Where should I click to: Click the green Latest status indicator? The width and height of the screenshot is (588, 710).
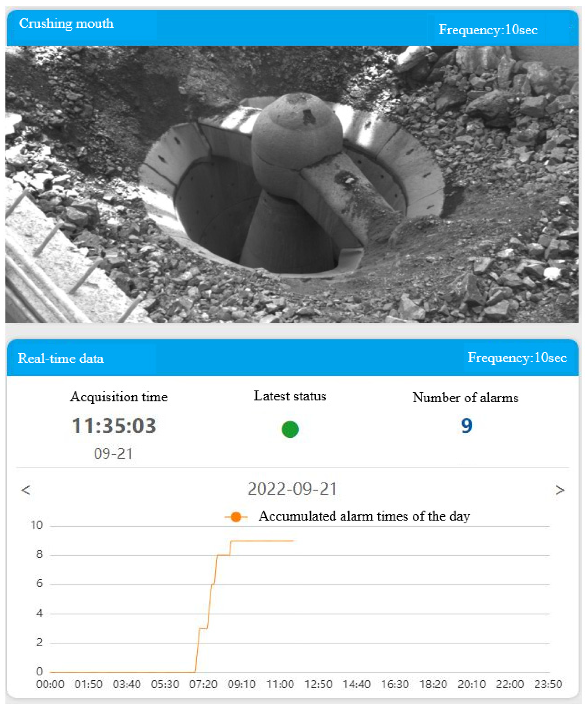tap(290, 429)
